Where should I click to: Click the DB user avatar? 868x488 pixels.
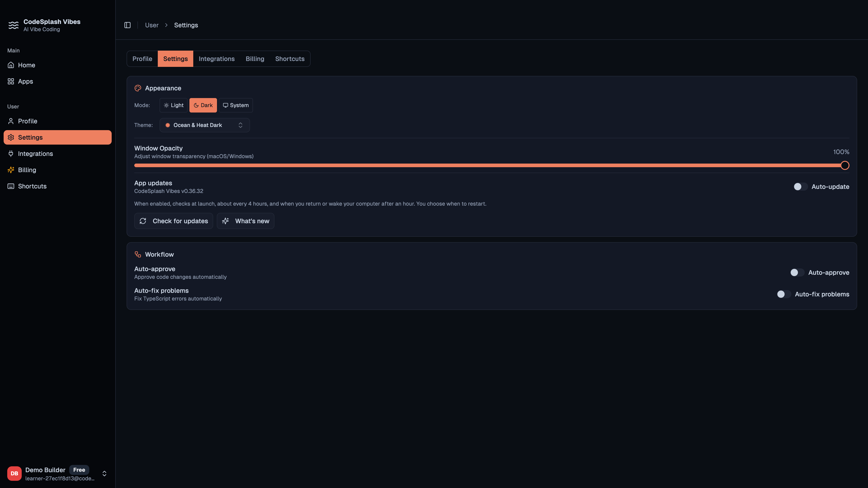[14, 473]
